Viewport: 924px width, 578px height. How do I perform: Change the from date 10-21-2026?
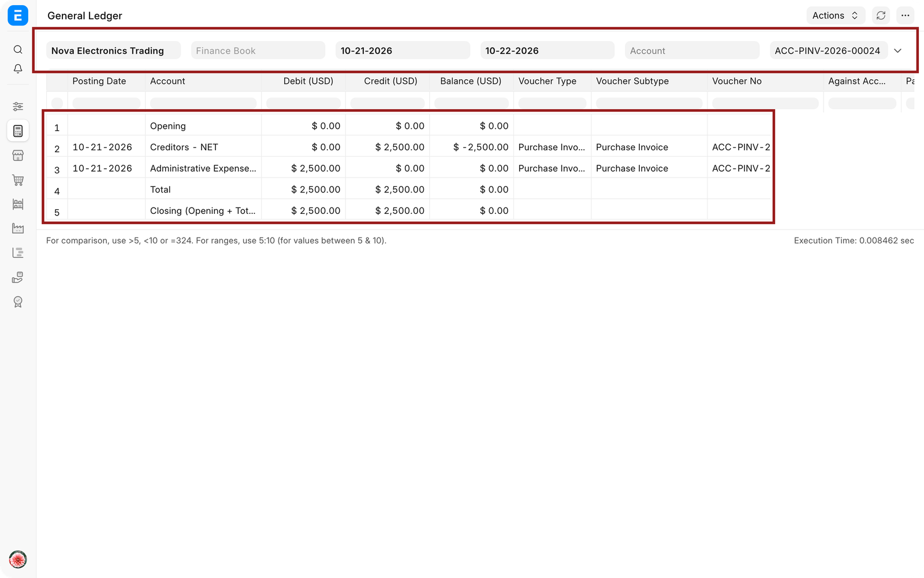403,50
